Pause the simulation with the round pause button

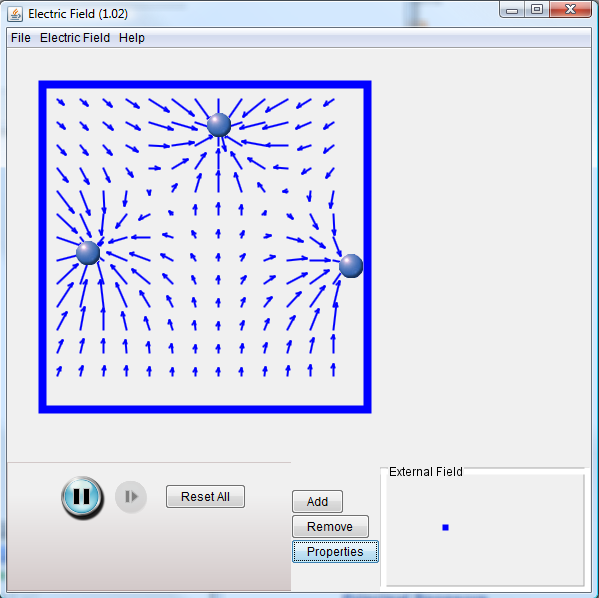click(82, 496)
